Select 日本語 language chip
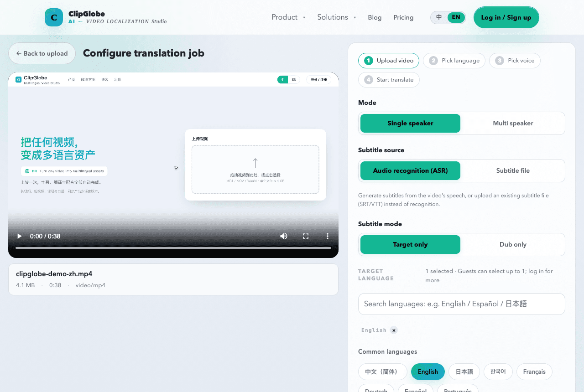Viewport: 584px width, 392px height. 464,371
